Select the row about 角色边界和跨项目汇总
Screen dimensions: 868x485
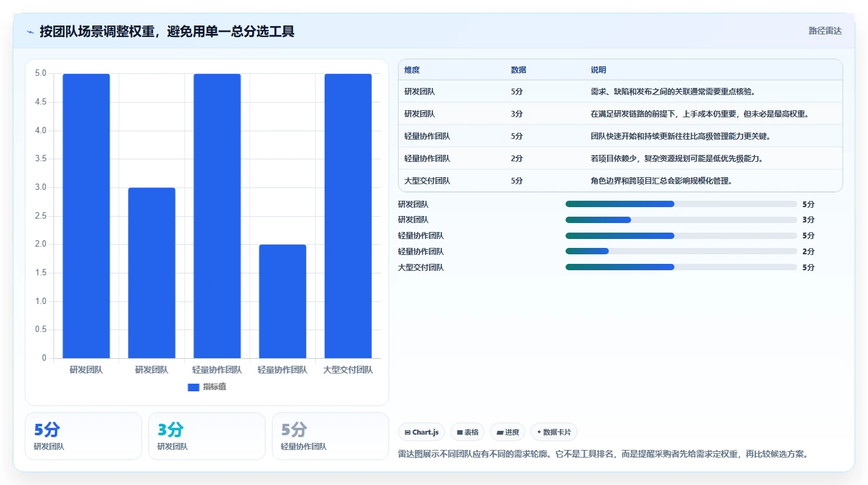tap(620, 181)
